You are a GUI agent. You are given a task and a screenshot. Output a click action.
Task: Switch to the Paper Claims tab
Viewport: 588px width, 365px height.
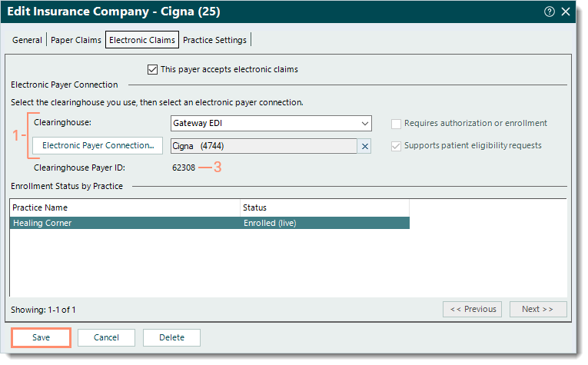coord(77,41)
